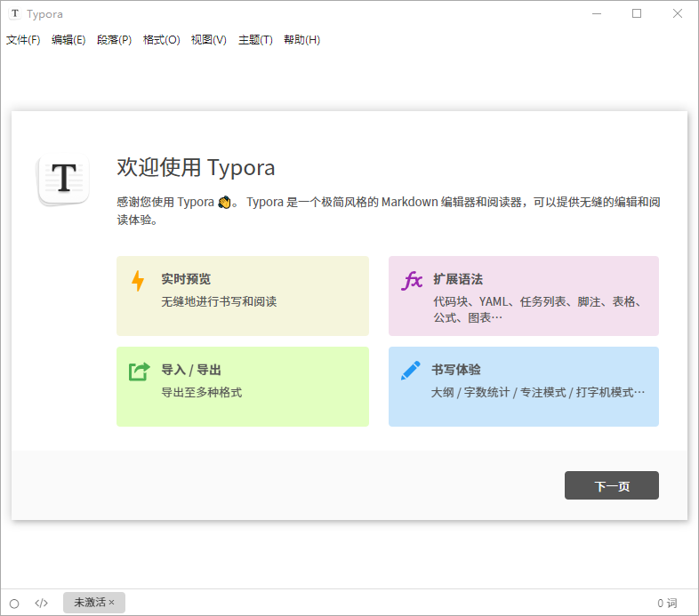Minimize the Typora window
Viewport: 699px width, 616px height.
click(597, 14)
